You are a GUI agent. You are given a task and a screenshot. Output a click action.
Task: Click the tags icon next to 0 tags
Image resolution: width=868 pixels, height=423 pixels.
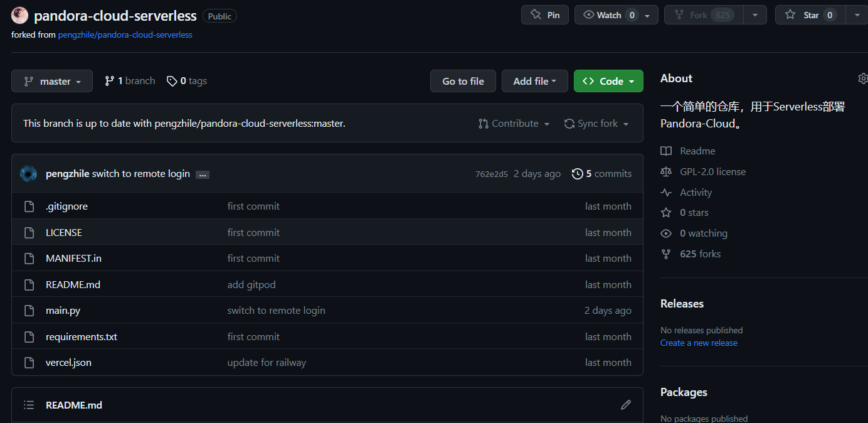click(171, 81)
